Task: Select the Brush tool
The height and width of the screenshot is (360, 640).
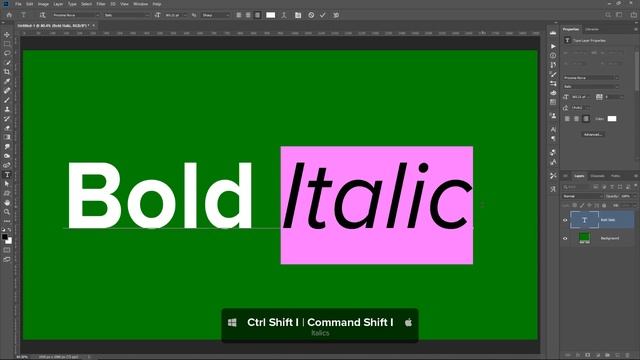Action: coord(7,100)
